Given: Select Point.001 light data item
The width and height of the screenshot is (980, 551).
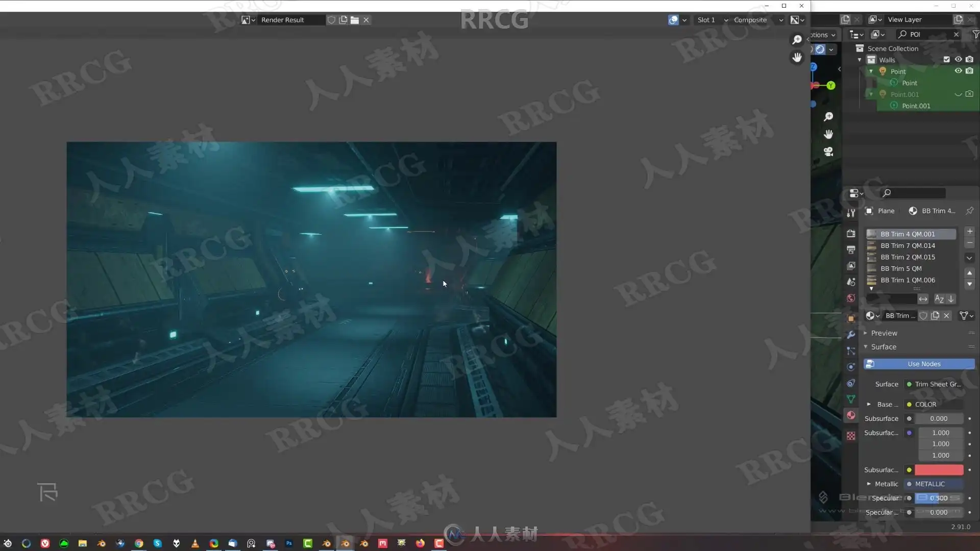Looking at the screenshot, I should (916, 106).
